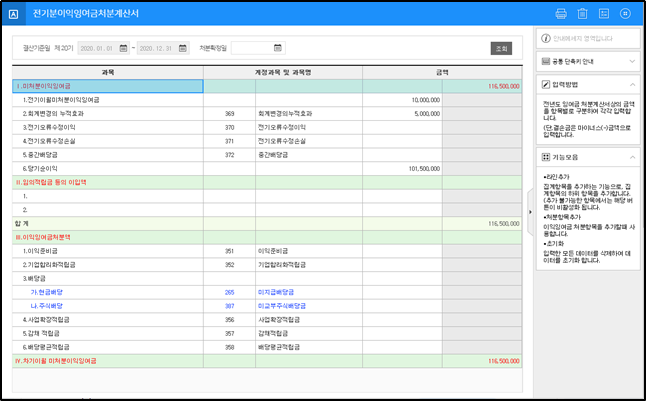Click the Ⅳ.차기이월 미처분이익잉여금 heading
The width and height of the screenshot is (646, 401).
coord(56,361)
